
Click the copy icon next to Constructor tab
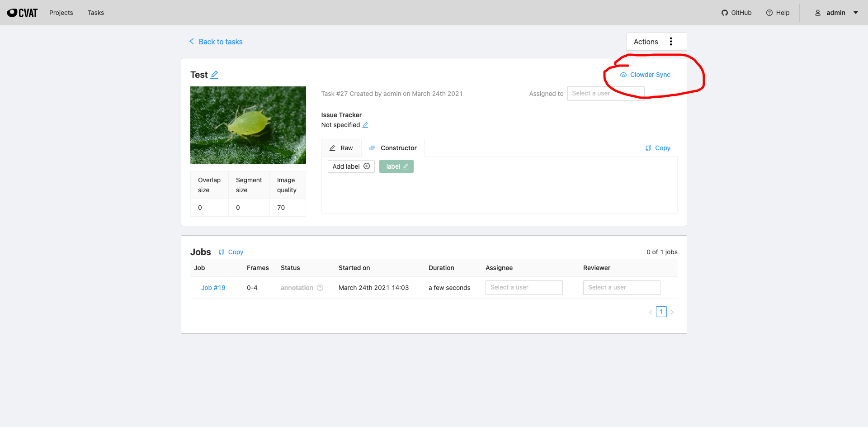(648, 148)
